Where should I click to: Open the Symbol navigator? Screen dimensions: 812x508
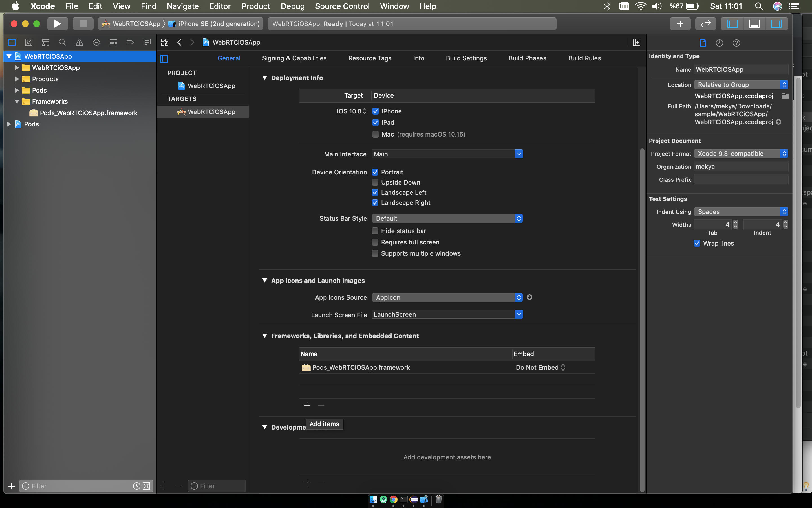point(46,42)
